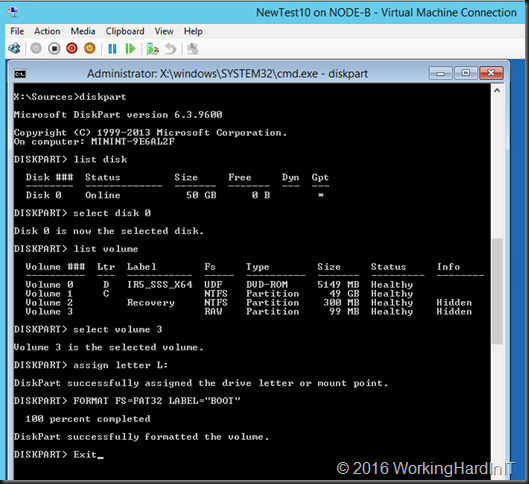The image size is (529, 484).
Task: Click the greyed-out Start icon
Action: [x=36, y=49]
